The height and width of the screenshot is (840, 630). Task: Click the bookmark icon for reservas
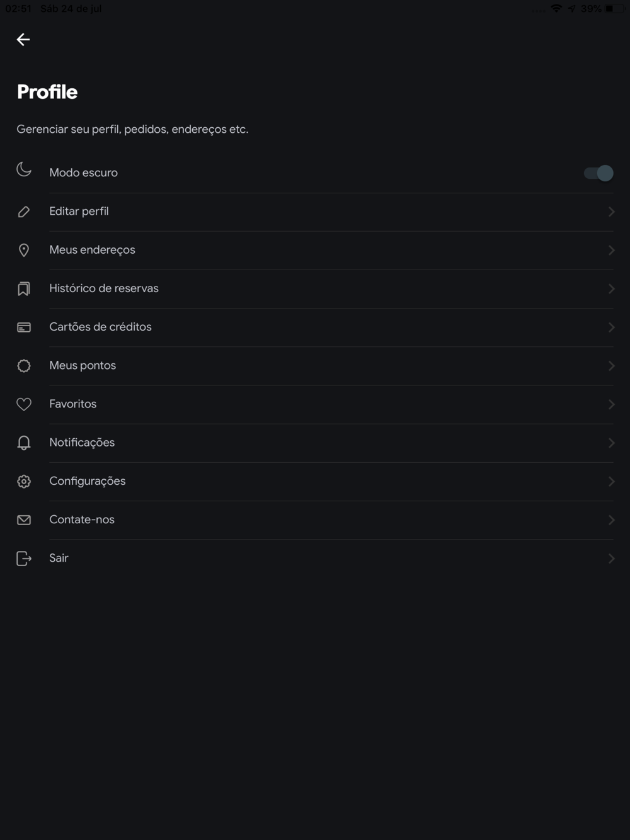tap(24, 289)
